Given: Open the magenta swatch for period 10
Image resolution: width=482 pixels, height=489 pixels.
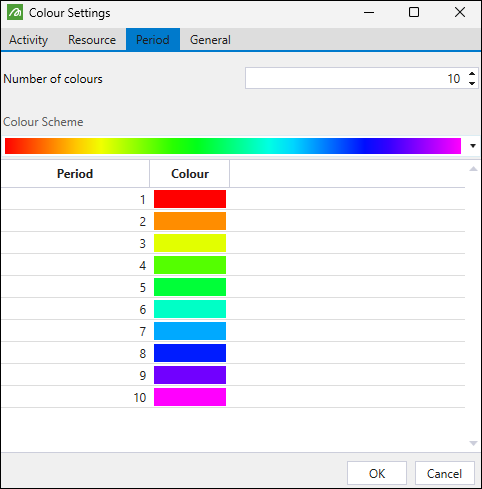Looking at the screenshot, I should [x=190, y=397].
